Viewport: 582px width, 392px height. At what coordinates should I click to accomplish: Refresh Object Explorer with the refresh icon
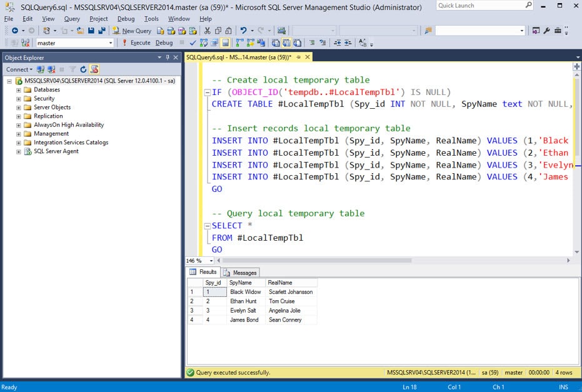(83, 69)
